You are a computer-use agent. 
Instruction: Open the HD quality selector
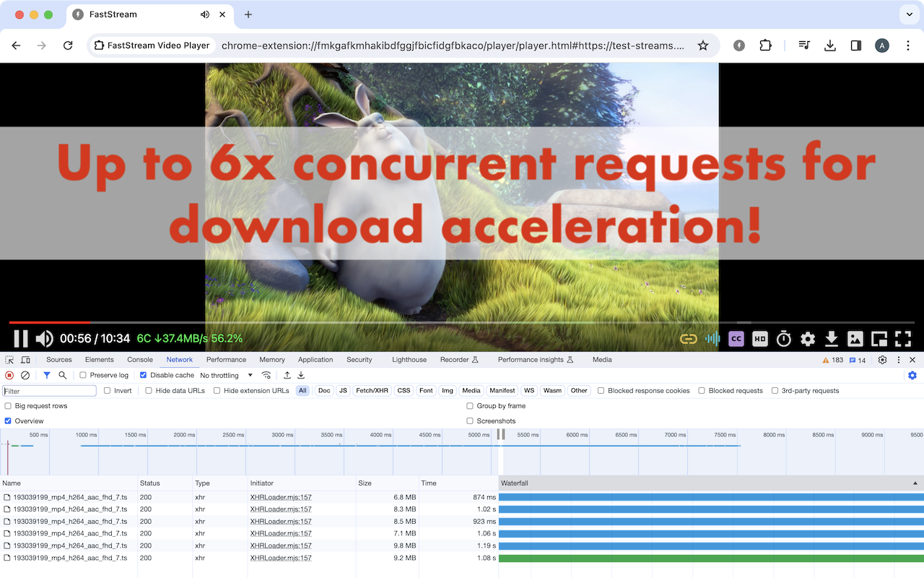(759, 338)
